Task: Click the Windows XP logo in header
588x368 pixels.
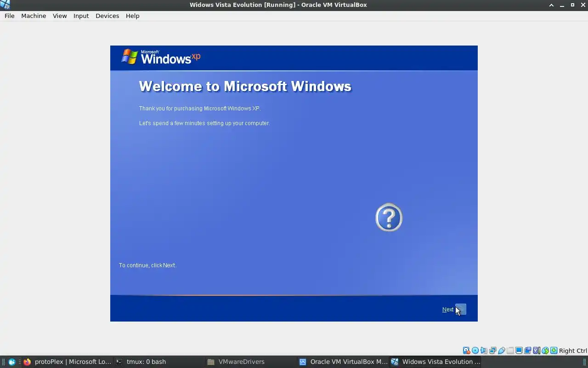Action: click(161, 57)
